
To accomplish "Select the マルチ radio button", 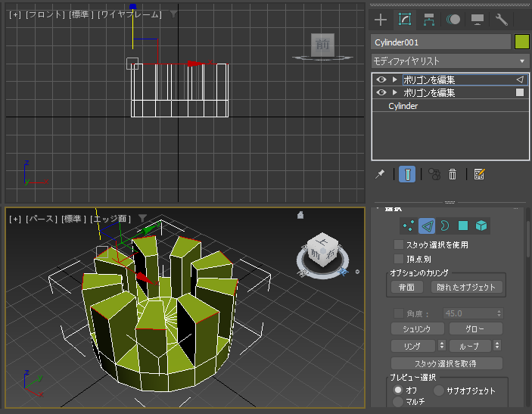I will tap(398, 402).
